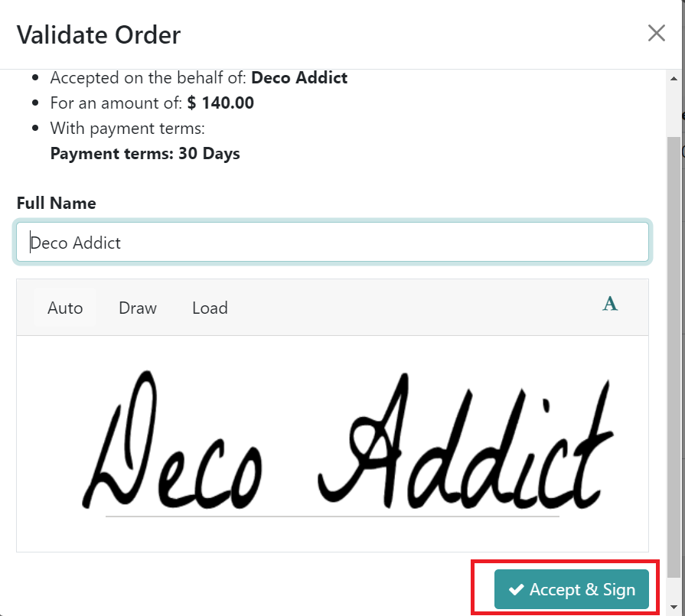685x616 pixels.
Task: Click the Accept & Sign button
Action: click(572, 589)
